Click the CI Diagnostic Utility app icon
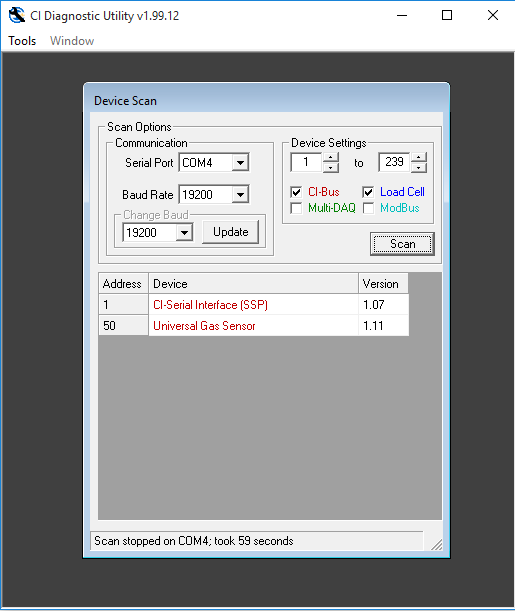This screenshot has height=611, width=515. [x=16, y=16]
